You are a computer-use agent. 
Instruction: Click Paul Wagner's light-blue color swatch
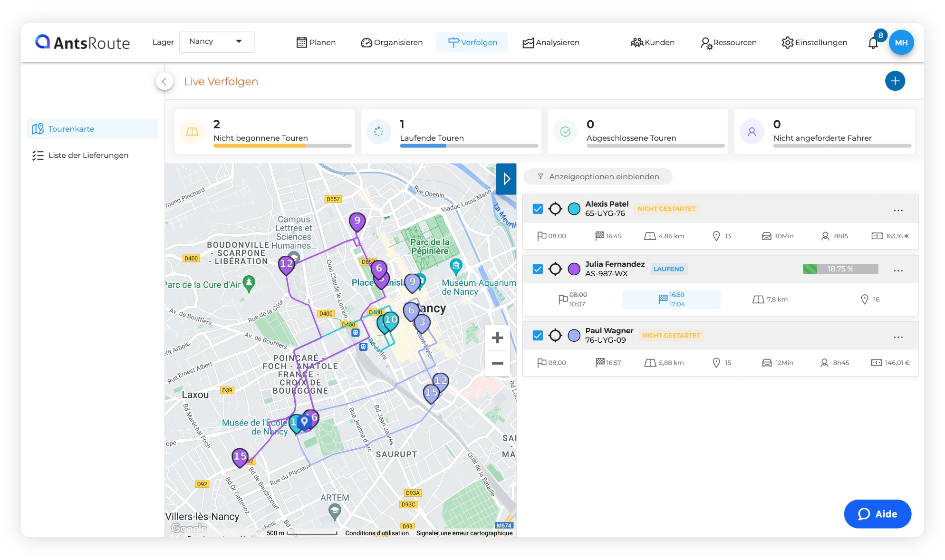tap(574, 336)
